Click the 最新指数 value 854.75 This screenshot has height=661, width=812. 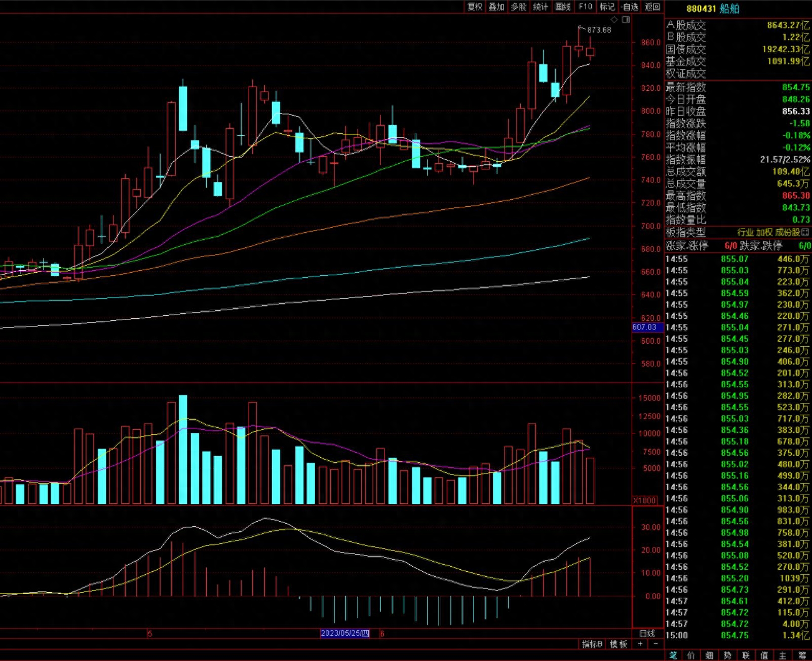pos(796,87)
